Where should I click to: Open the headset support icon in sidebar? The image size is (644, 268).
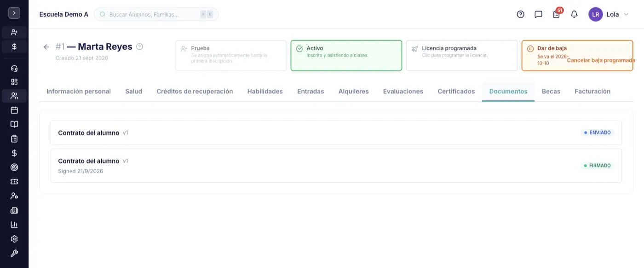pos(14,69)
